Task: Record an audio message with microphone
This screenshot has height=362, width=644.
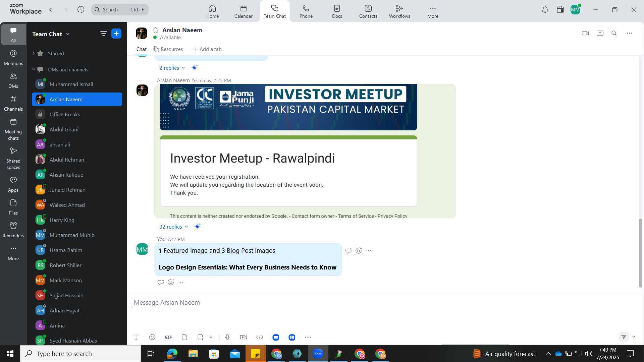Action: [x=227, y=337]
